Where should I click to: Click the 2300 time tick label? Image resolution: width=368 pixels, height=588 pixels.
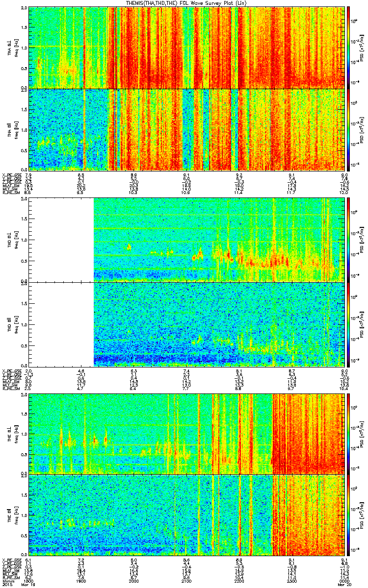291,581
